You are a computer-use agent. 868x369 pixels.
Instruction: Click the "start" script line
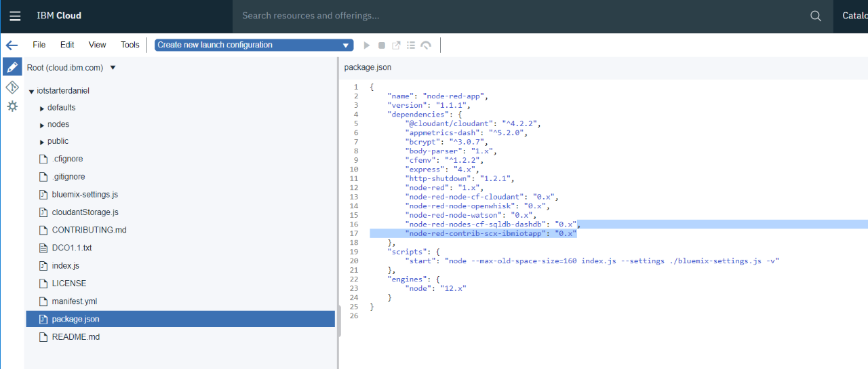(x=591, y=260)
